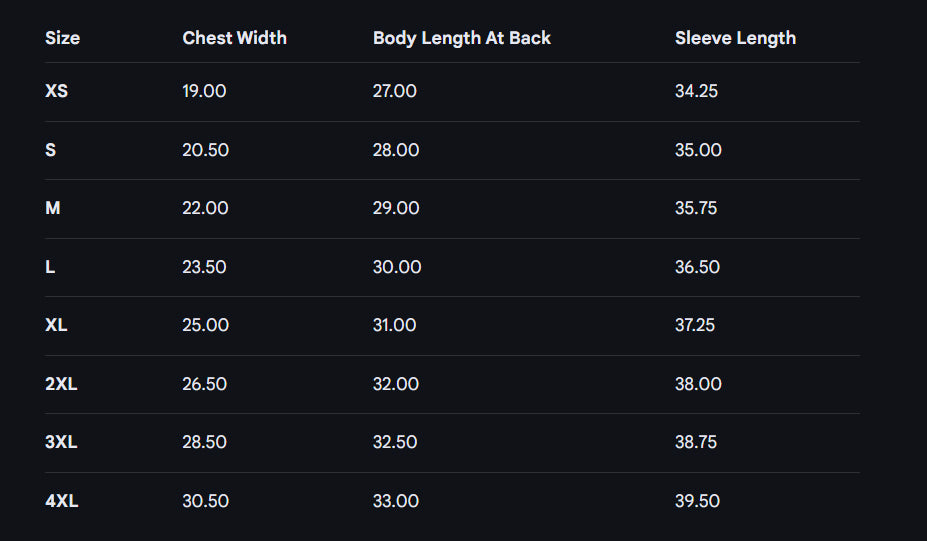Viewport: 927px width, 541px height.
Task: Select the XS size row label
Action: (x=56, y=91)
